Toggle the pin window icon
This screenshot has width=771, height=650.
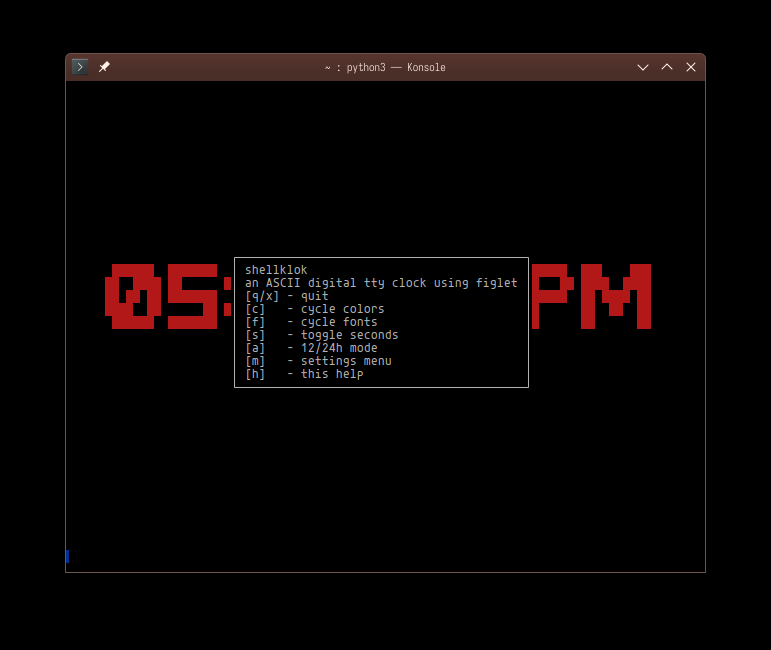click(104, 67)
